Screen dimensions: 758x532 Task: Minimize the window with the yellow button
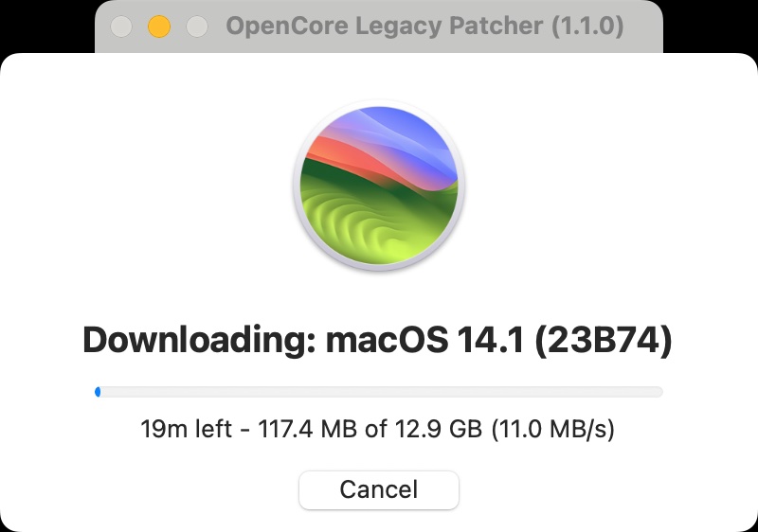[159, 27]
